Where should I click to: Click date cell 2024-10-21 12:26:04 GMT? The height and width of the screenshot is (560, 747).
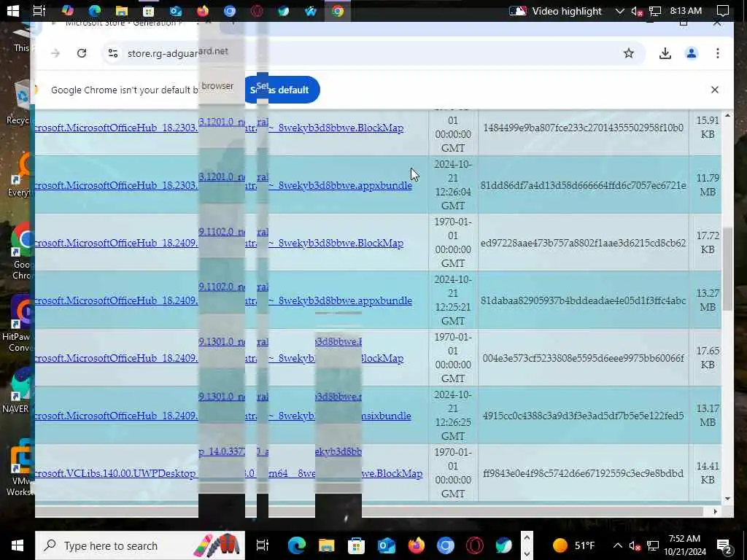click(x=452, y=184)
